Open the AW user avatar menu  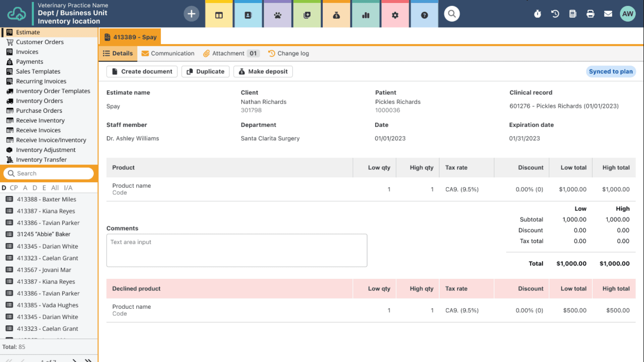(627, 14)
